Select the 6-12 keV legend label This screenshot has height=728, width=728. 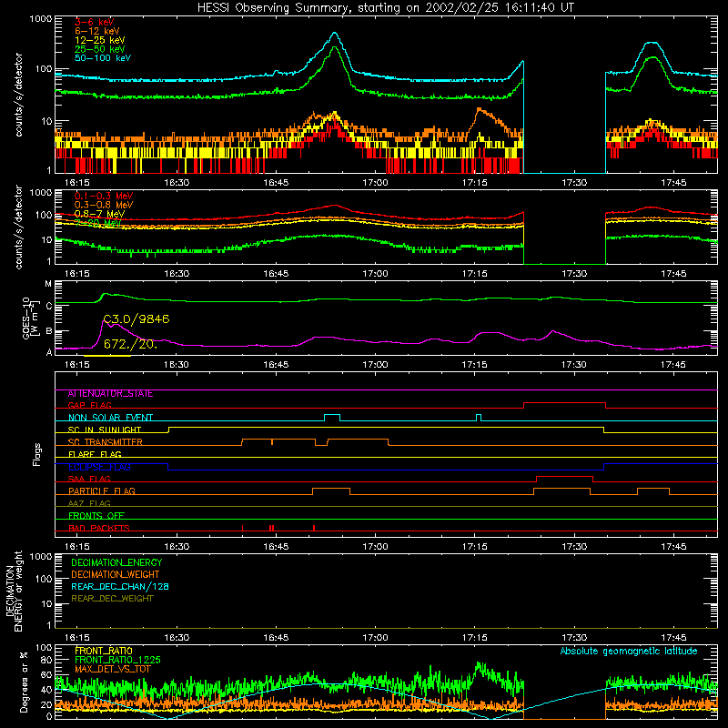97,31
